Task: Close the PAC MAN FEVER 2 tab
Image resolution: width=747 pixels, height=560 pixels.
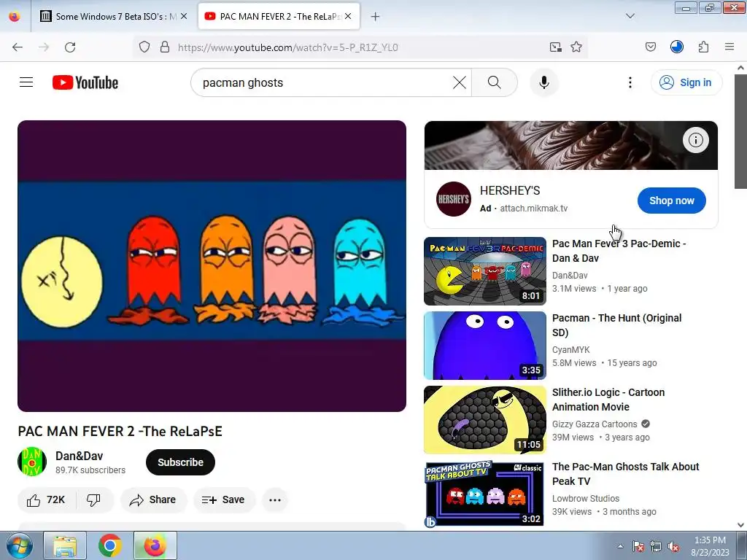Action: [x=348, y=16]
